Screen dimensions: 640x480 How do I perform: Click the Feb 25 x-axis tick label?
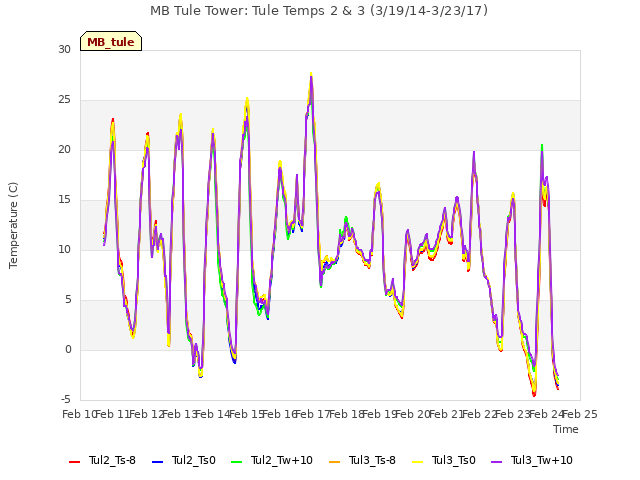tap(579, 414)
